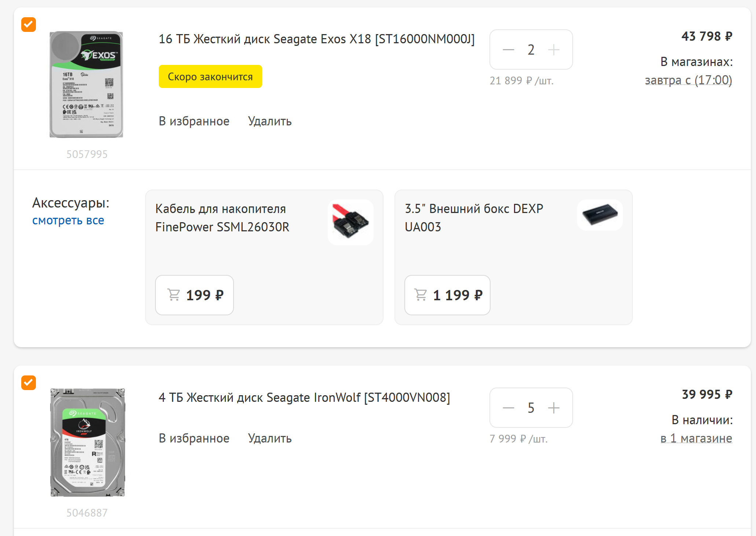Decrease Seagate IronWolf quantity with minus
Screen dimensions: 756x536
(x=508, y=408)
